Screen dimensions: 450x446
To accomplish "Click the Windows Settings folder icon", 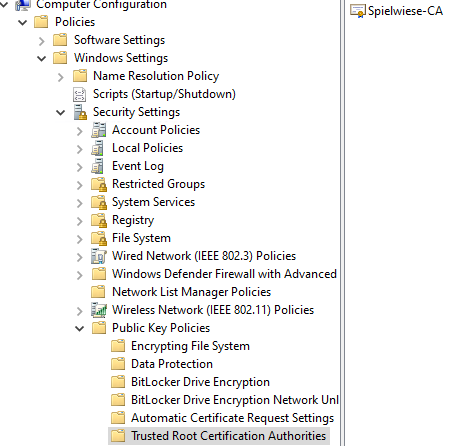I will click(x=60, y=58).
